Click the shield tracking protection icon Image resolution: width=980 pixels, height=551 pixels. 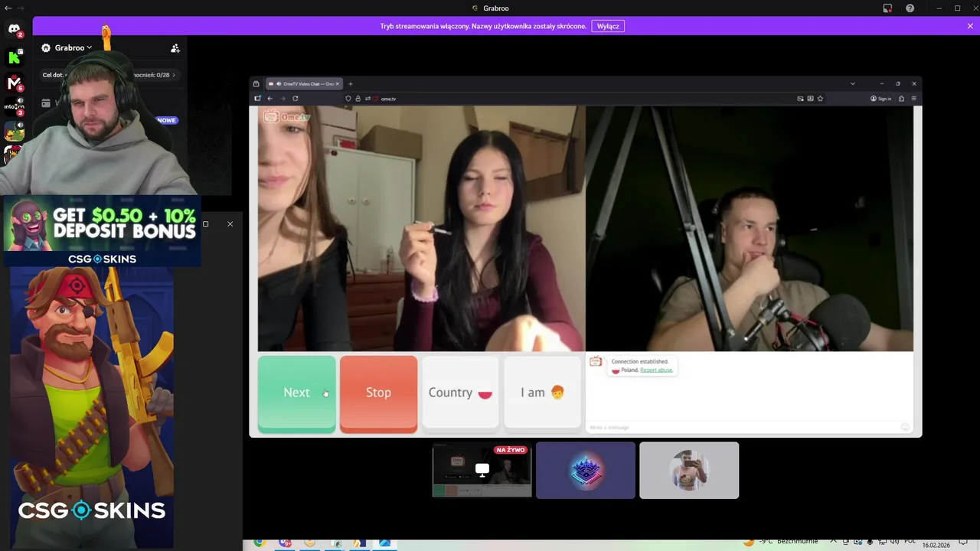[x=348, y=99]
